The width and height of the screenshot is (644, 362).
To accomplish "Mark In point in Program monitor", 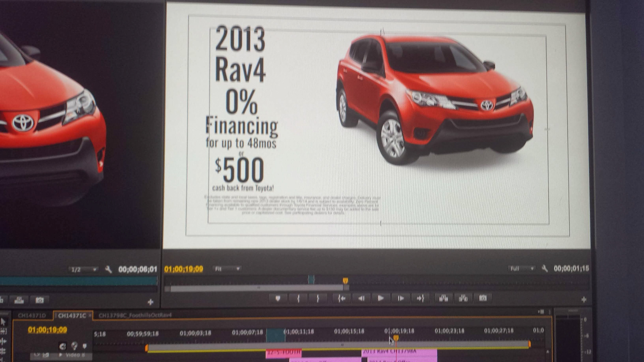I will click(298, 298).
